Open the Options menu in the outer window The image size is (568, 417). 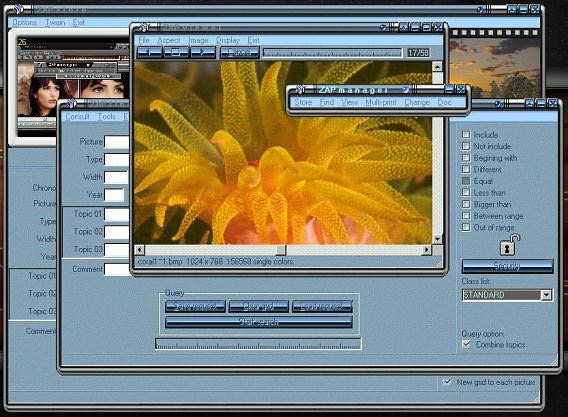click(25, 22)
